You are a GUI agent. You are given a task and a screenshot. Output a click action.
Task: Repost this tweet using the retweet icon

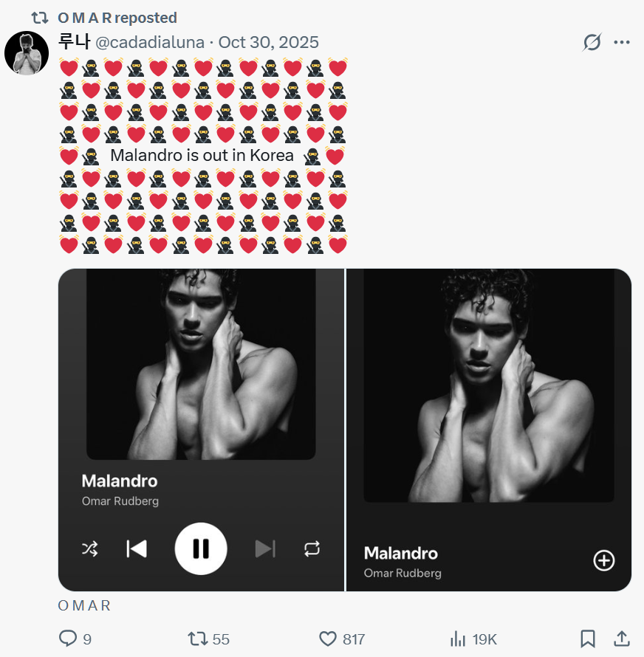coord(198,639)
